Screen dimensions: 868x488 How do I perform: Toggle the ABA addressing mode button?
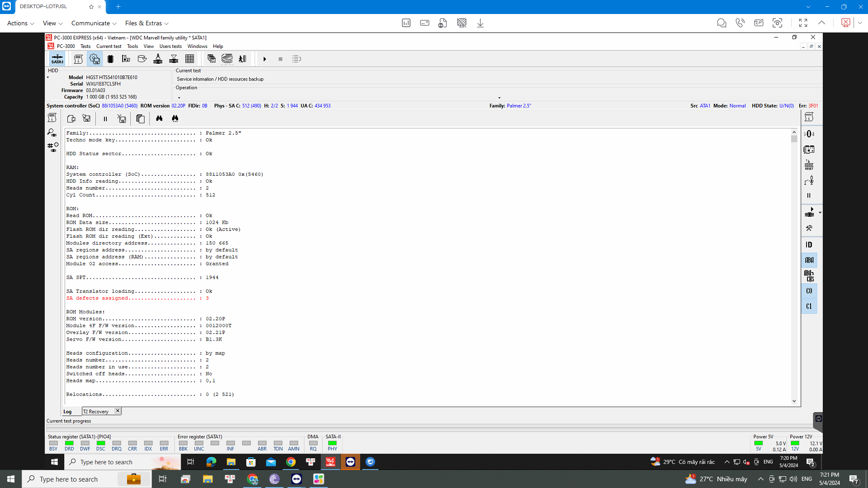point(809,260)
